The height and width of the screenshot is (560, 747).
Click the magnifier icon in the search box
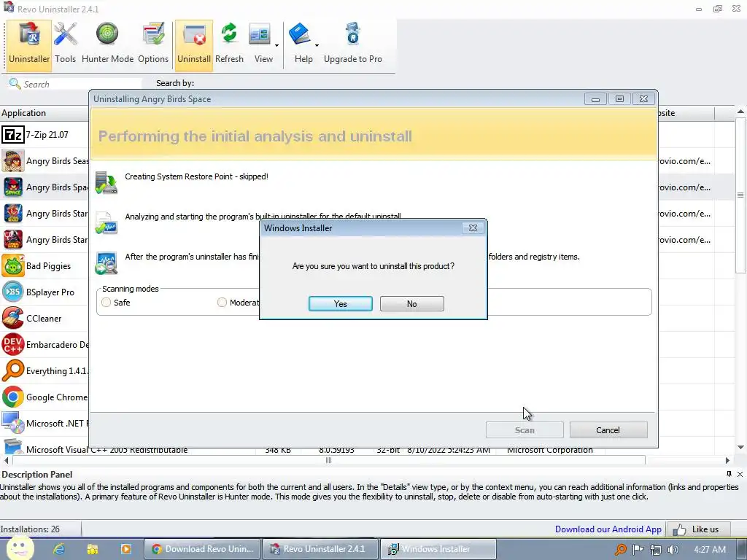15,84
